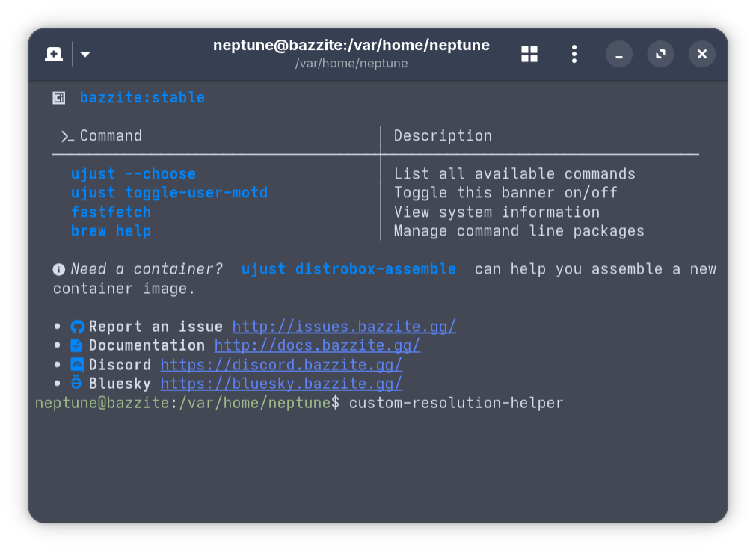Click the bazzite:stable label

click(142, 98)
